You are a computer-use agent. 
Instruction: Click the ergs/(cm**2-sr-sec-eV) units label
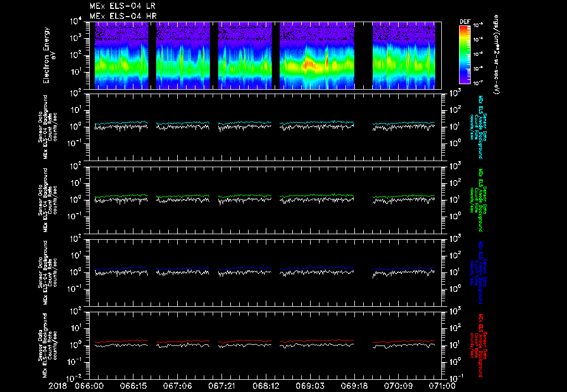click(x=497, y=55)
